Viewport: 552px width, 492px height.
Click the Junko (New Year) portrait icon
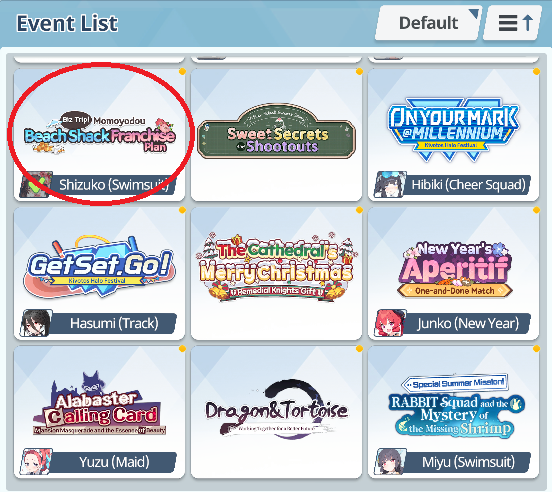[390, 323]
